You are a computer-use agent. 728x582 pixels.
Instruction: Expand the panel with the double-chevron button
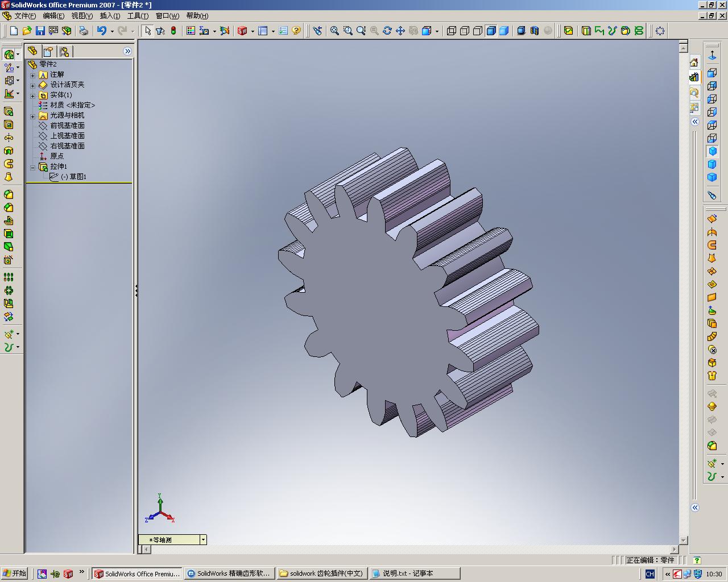(127, 51)
